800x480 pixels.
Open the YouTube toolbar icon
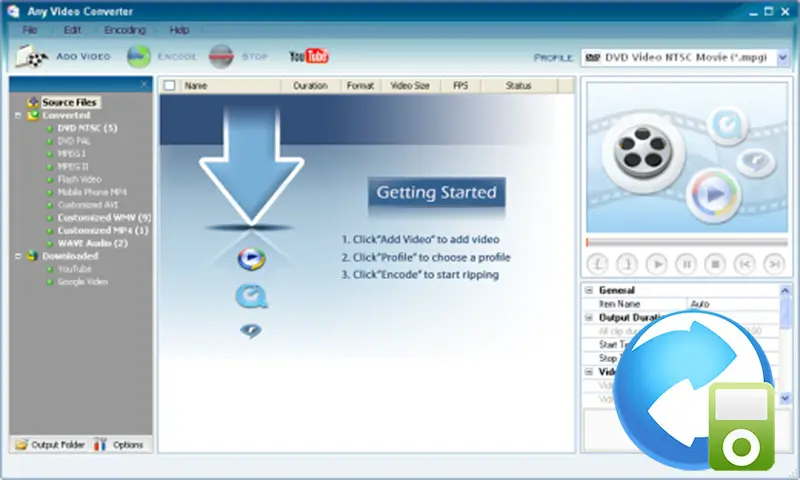click(x=309, y=56)
